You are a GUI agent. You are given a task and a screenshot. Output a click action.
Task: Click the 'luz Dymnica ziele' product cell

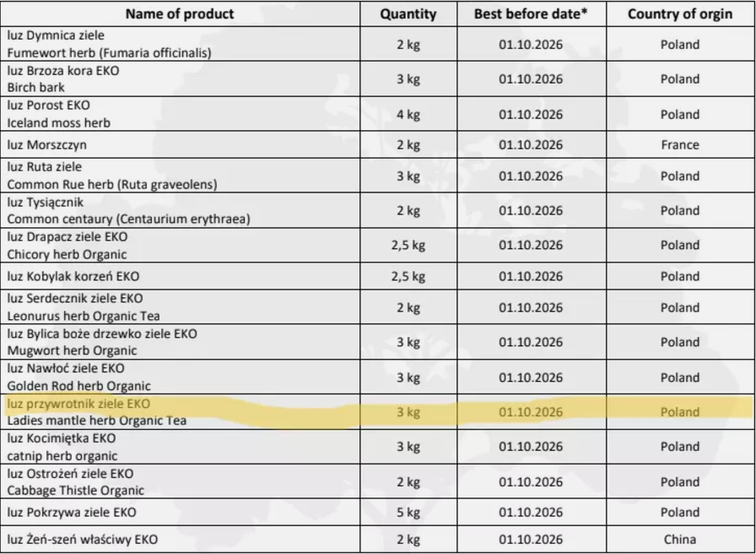pos(180,44)
